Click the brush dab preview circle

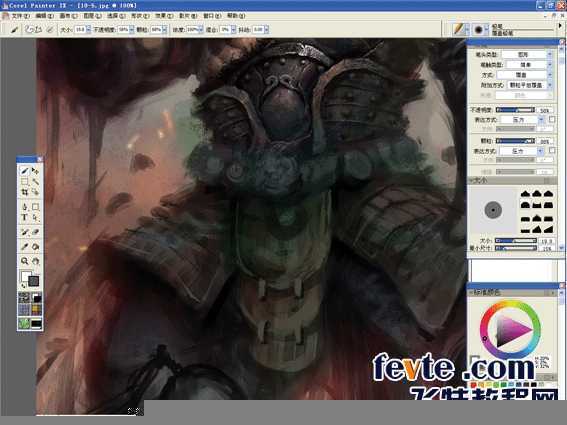(493, 210)
